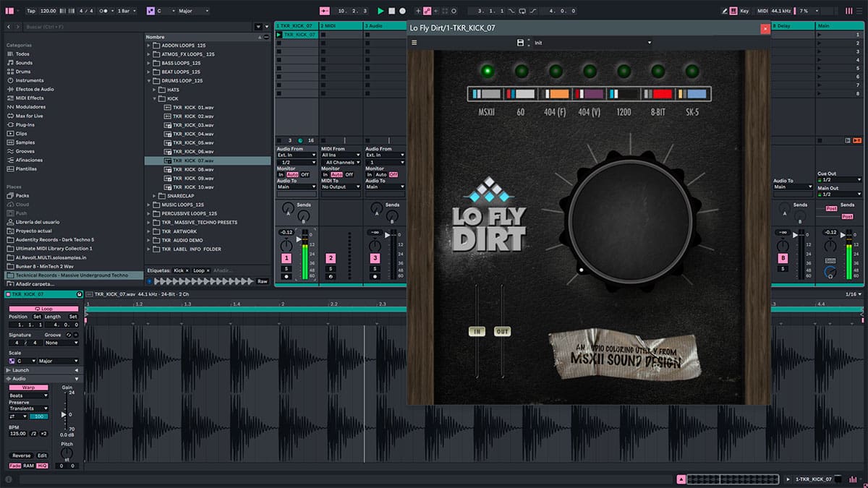Image resolution: width=868 pixels, height=488 pixels.
Task: Select the file TKR_KICK_09.wav
Action: coord(193,178)
